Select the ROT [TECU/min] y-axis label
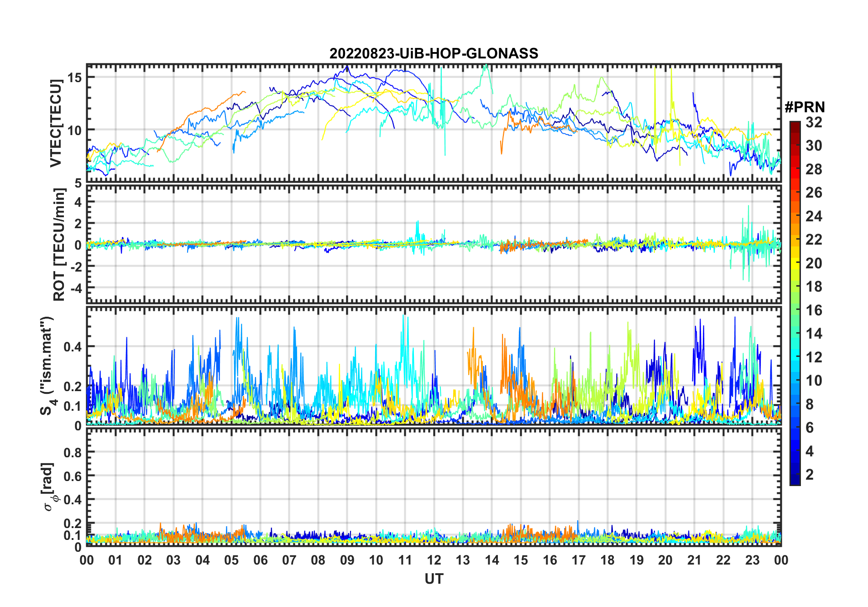The image size is (868, 607). point(59,245)
